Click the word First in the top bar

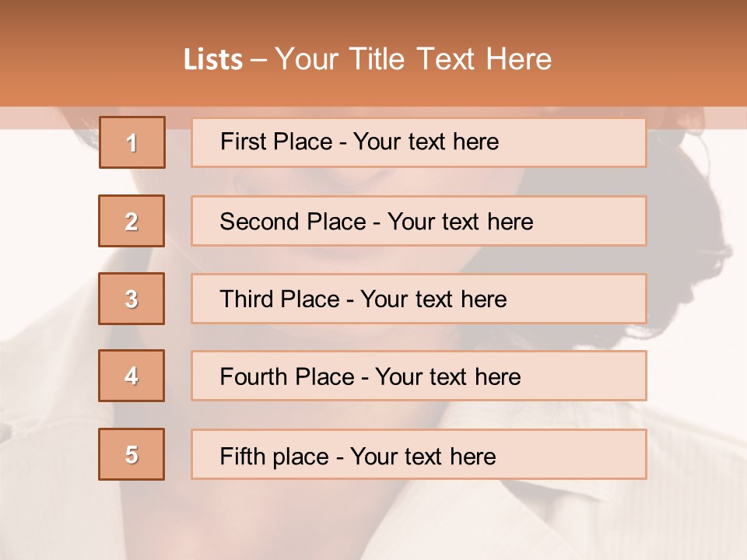coord(240,142)
